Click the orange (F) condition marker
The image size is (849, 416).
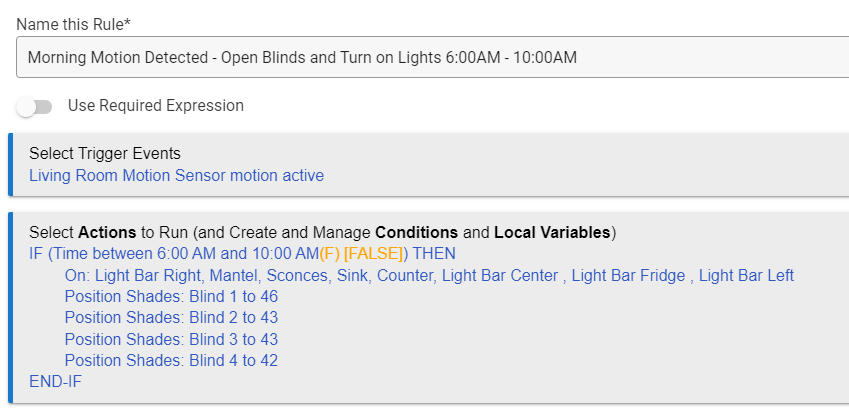pos(329,254)
